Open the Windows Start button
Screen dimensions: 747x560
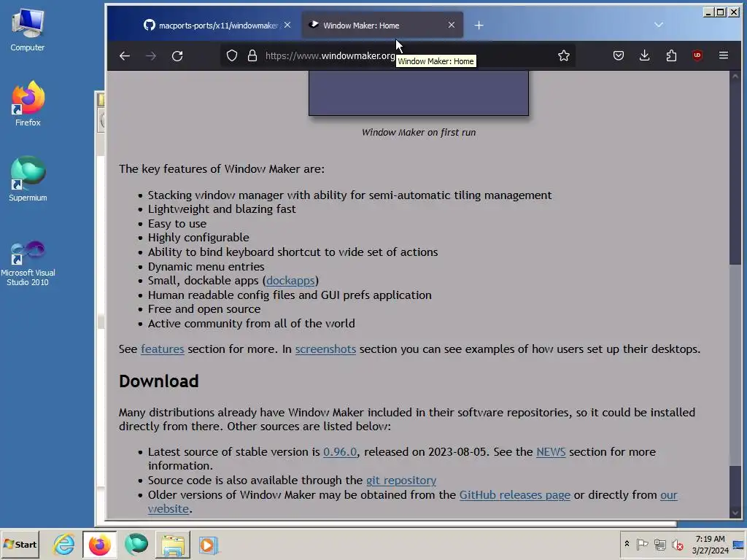(20, 544)
